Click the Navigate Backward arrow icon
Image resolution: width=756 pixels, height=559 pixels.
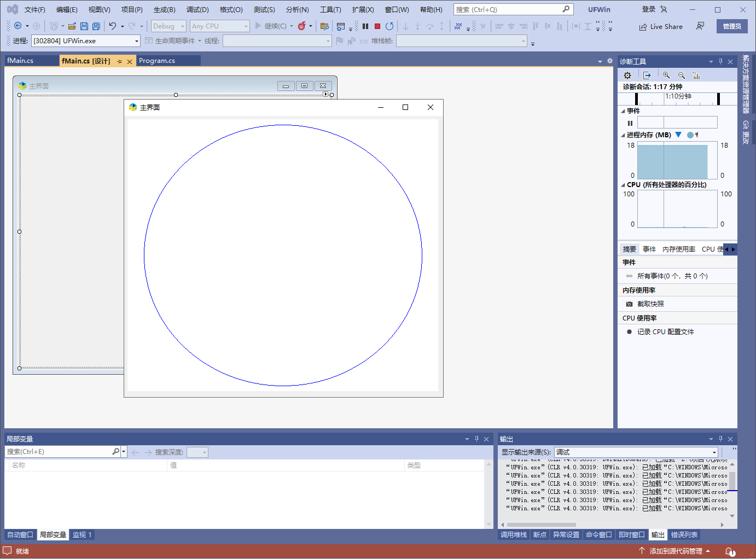(18, 26)
